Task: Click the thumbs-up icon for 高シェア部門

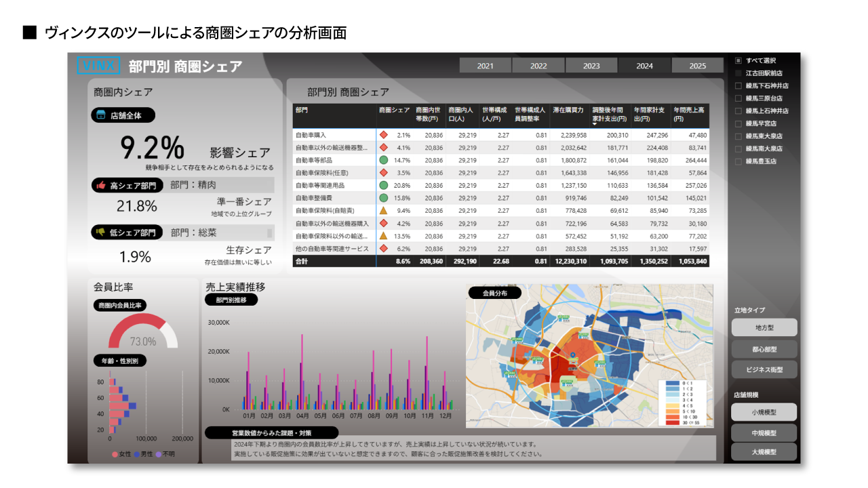Action: [x=101, y=185]
